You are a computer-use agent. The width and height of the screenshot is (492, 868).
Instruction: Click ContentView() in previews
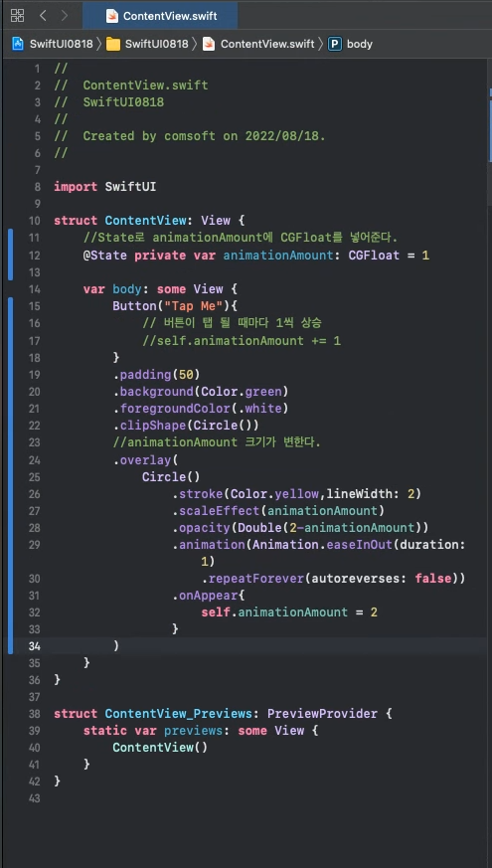(160, 748)
